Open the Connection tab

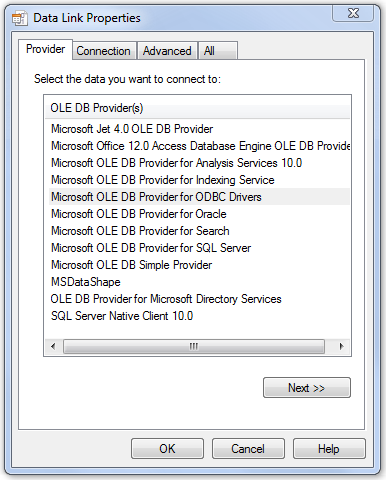point(103,51)
